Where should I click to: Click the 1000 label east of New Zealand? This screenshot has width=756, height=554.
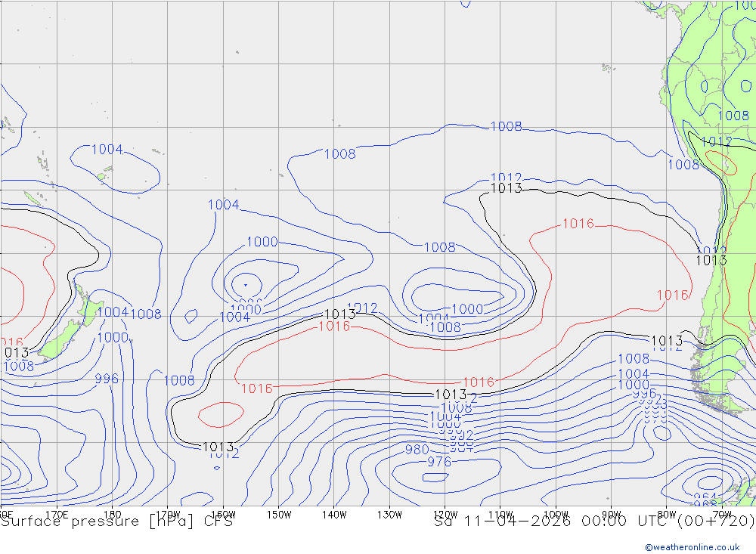click(113, 338)
